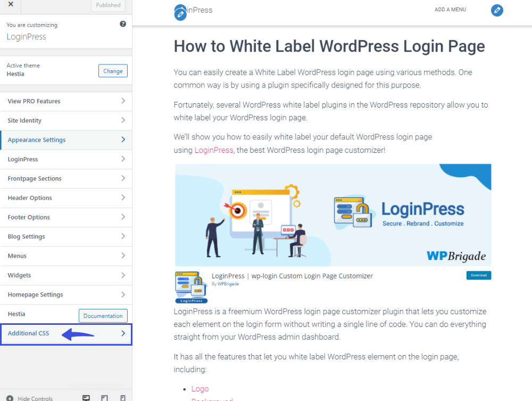Click the Hide Controls arrow icon

pos(10,398)
